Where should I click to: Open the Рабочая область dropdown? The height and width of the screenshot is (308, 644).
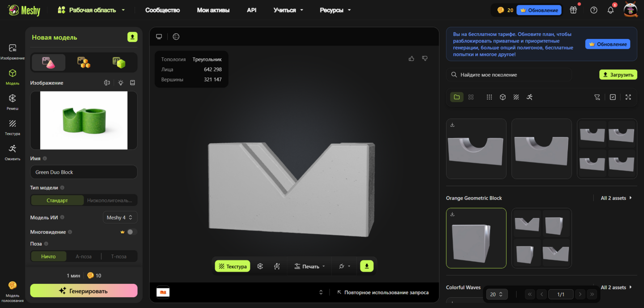92,10
